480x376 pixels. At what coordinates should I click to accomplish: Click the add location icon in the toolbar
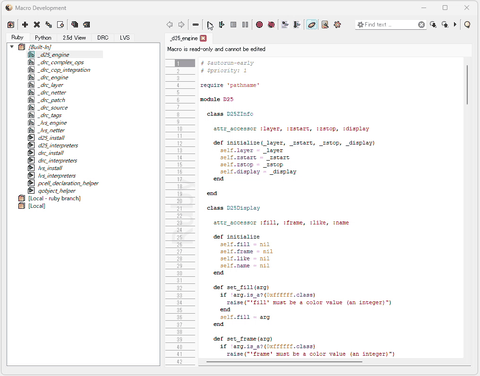click(x=11, y=25)
